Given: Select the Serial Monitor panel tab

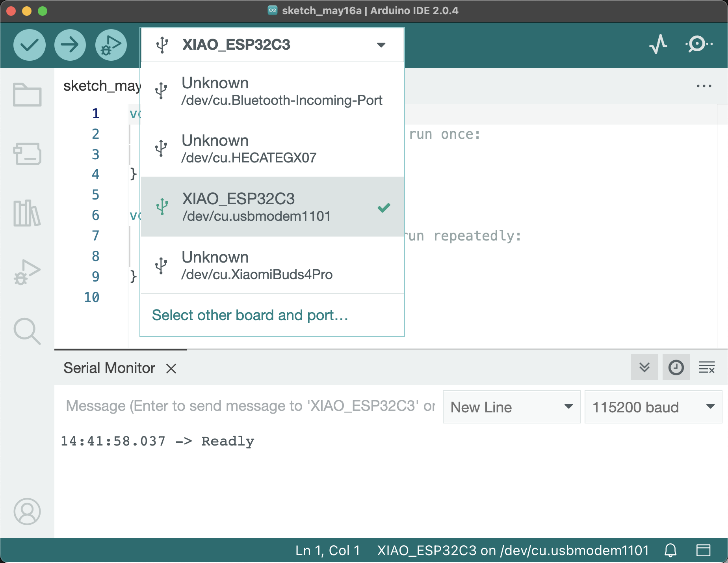Looking at the screenshot, I should [x=109, y=368].
